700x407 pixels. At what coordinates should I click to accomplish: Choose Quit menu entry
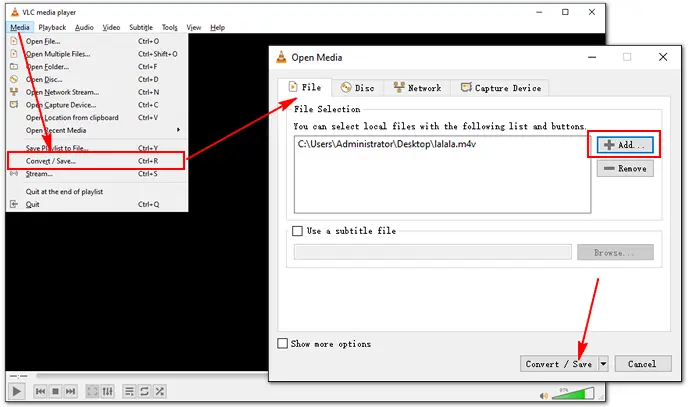pos(97,204)
